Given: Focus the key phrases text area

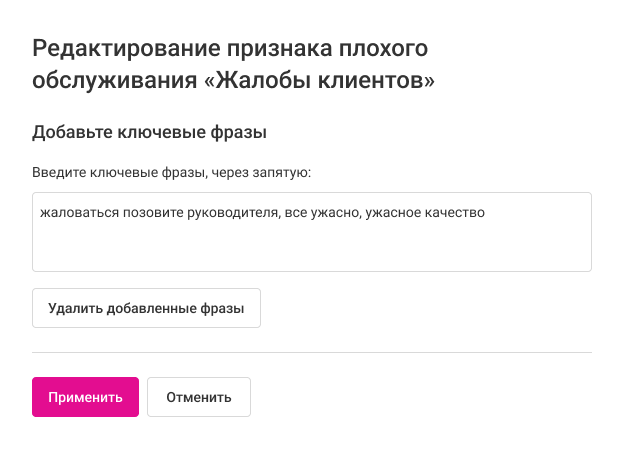Looking at the screenshot, I should [x=311, y=245].
